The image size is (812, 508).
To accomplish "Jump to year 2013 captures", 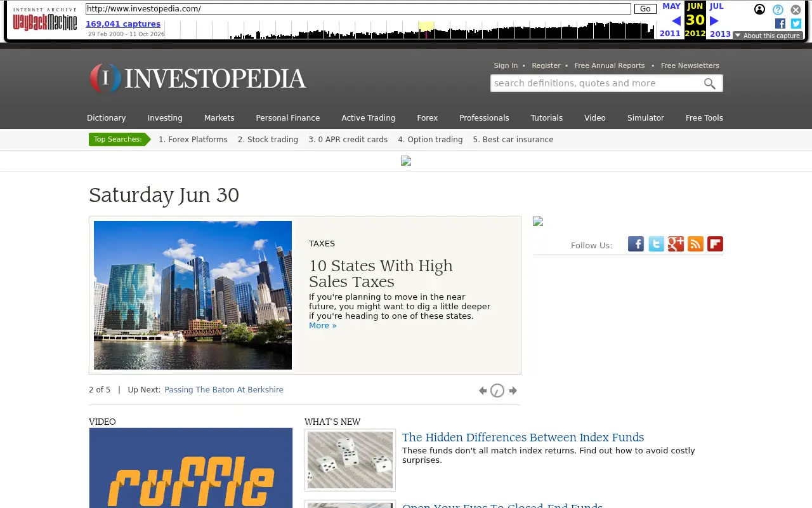I will pyautogui.click(x=720, y=34).
